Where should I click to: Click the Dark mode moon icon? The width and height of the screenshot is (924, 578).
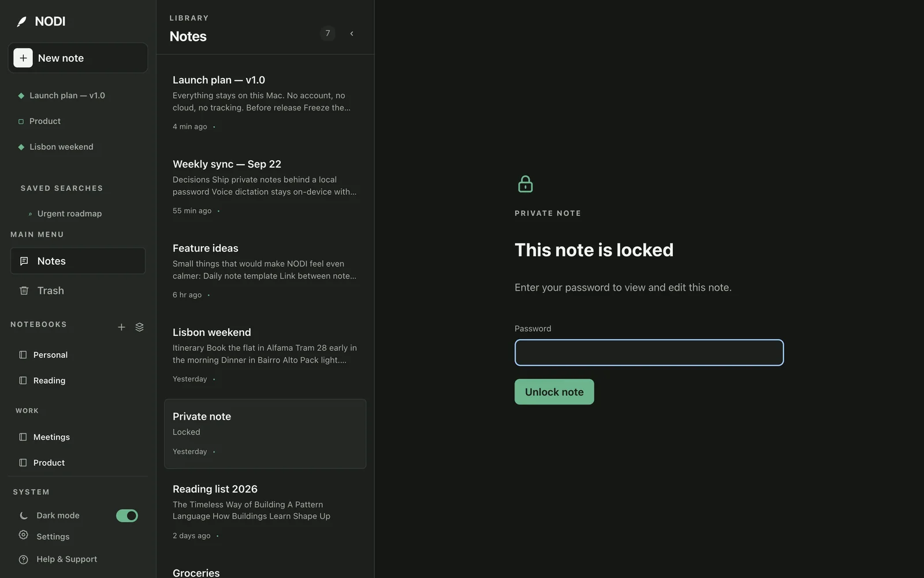(24, 516)
